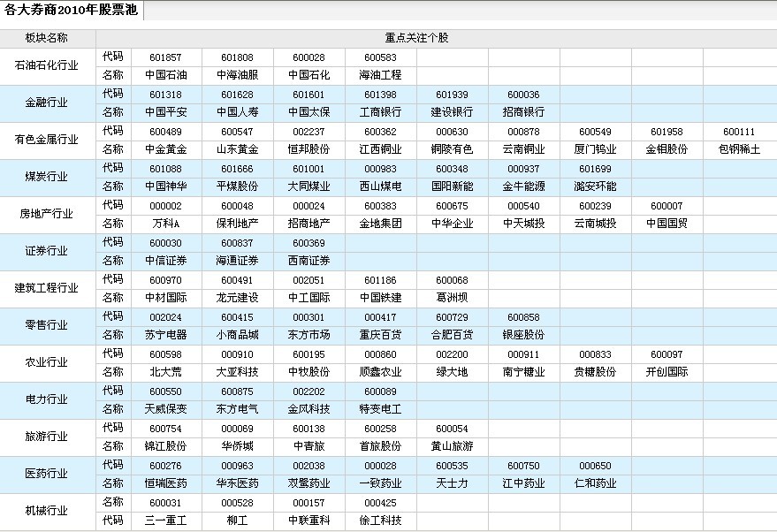Screen dimensions: 777x532
Task: Click stock name 重庆百货
Action: point(381,335)
